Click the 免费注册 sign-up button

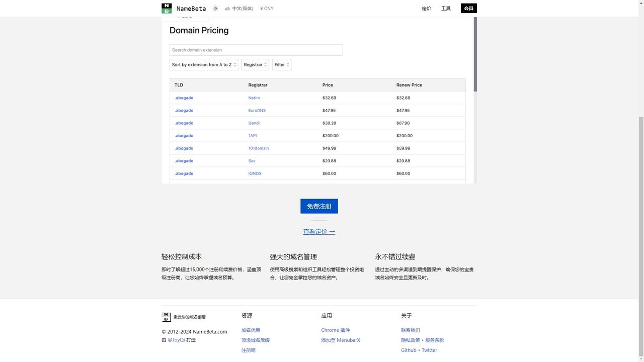(319, 206)
